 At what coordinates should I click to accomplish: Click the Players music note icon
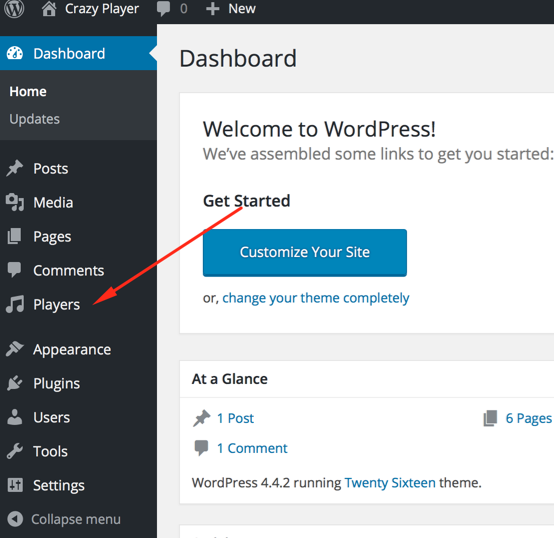[15, 304]
